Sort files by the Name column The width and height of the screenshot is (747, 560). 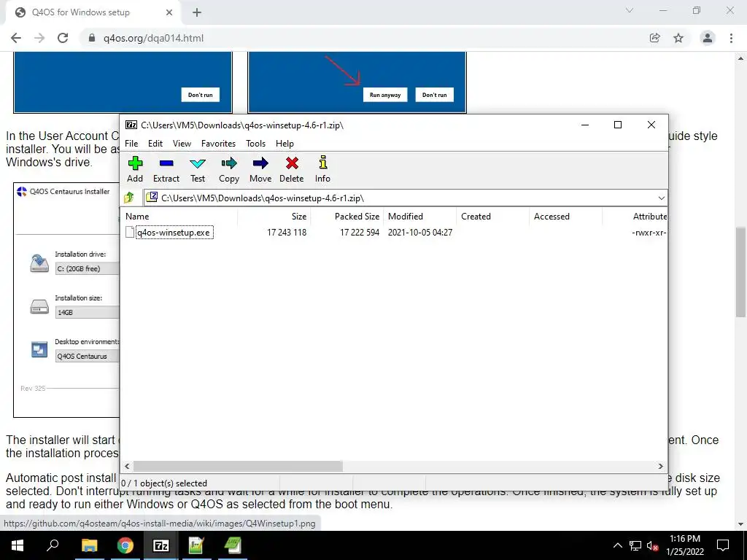[179, 216]
